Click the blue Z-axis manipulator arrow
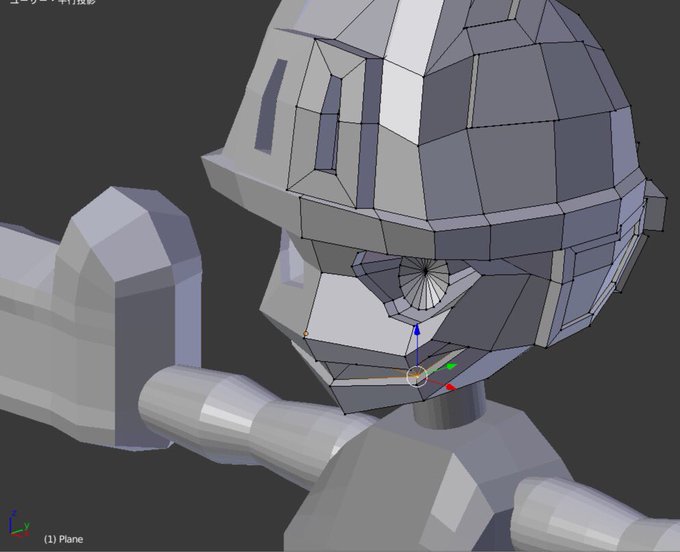Screen dimensions: 680x552 [x=417, y=330]
